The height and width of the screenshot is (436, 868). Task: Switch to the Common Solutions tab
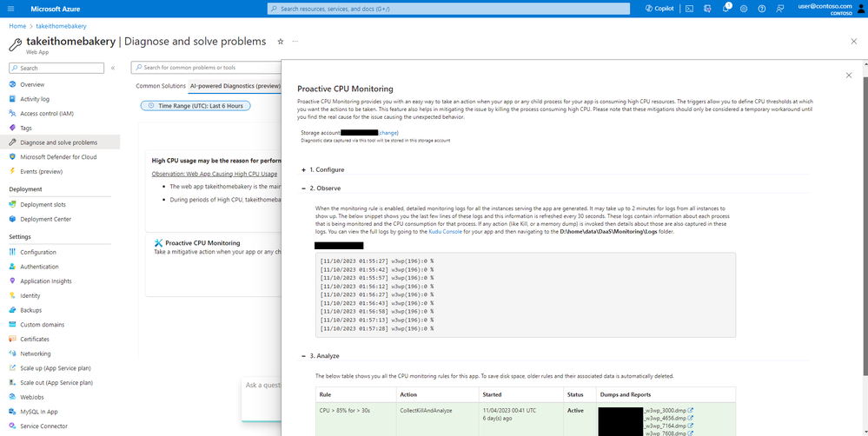click(x=161, y=86)
